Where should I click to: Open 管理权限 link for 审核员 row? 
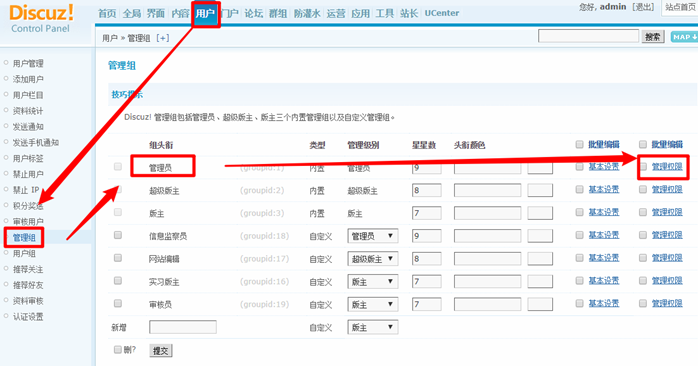point(667,303)
